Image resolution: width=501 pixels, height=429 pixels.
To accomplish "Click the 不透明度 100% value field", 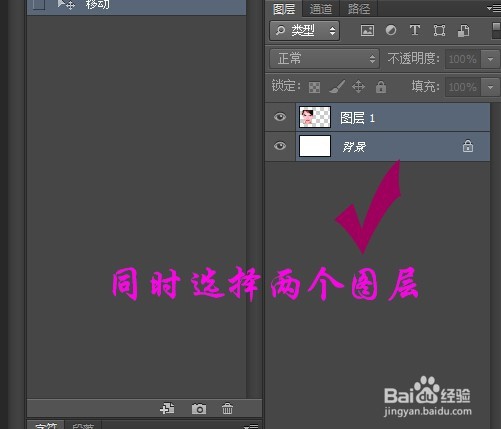I will (x=463, y=59).
